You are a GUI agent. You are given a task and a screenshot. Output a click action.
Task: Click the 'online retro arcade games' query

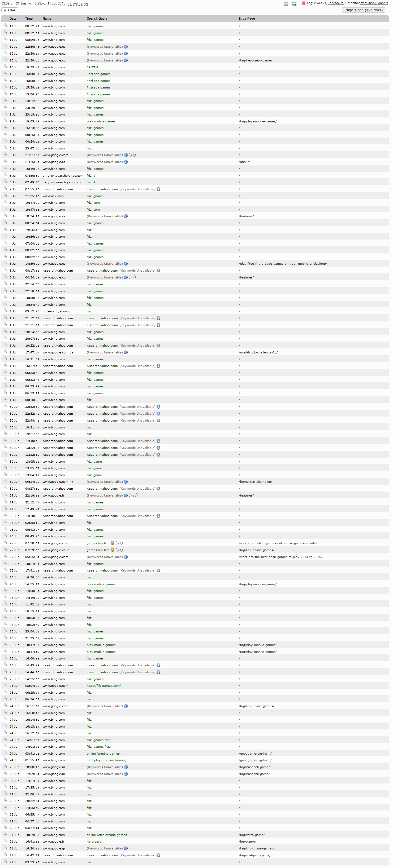click(x=107, y=835)
